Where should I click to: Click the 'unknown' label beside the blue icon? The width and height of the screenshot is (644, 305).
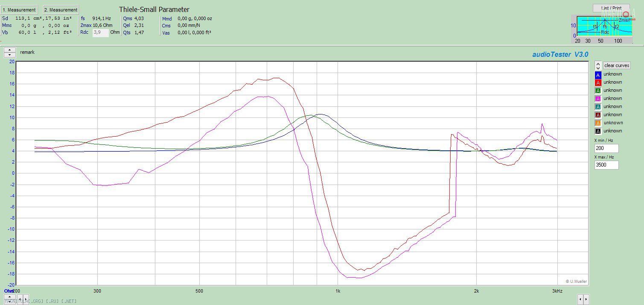(613, 74)
